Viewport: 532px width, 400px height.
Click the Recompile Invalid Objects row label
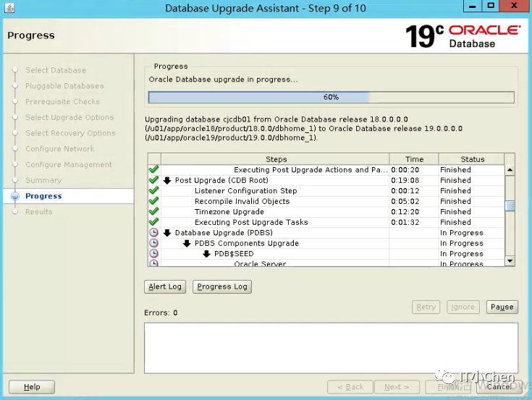(242, 201)
